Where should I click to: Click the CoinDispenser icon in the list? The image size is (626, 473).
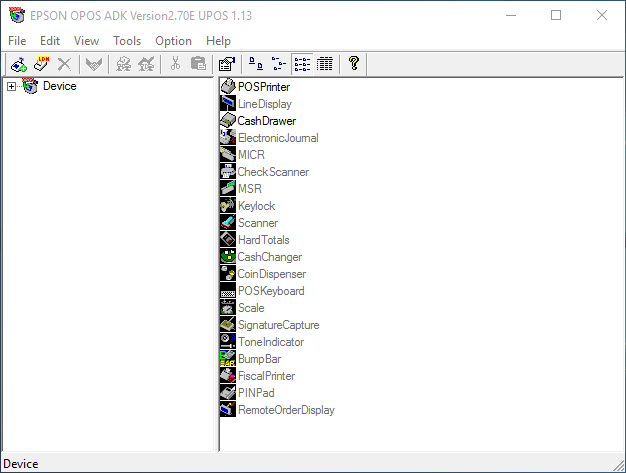228,274
